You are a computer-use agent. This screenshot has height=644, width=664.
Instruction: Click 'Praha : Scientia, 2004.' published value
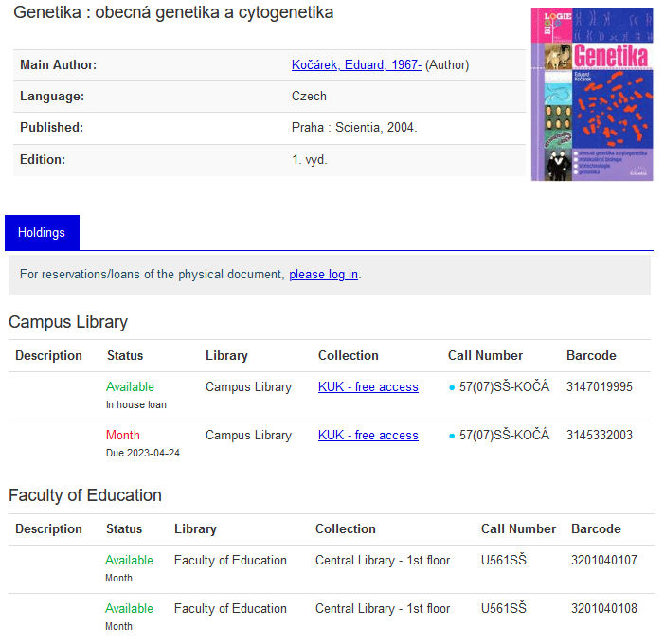coord(354,127)
